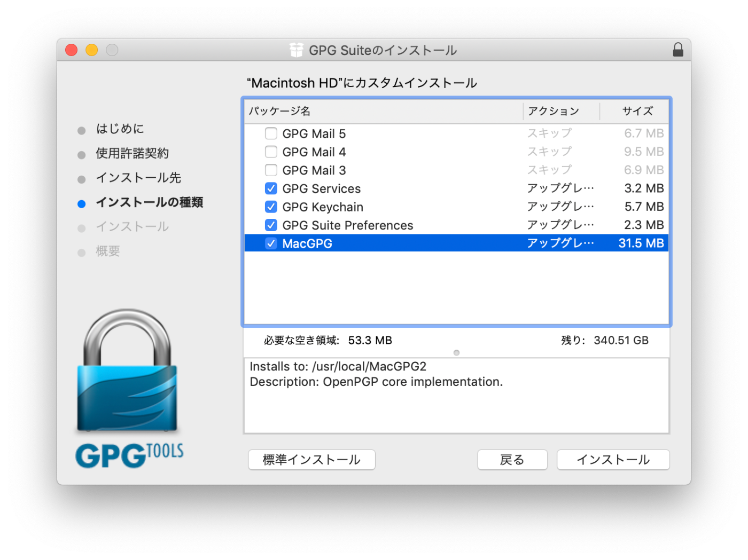Select the 概要 step in sidebar
Screen dimensions: 748x560
click(108, 251)
